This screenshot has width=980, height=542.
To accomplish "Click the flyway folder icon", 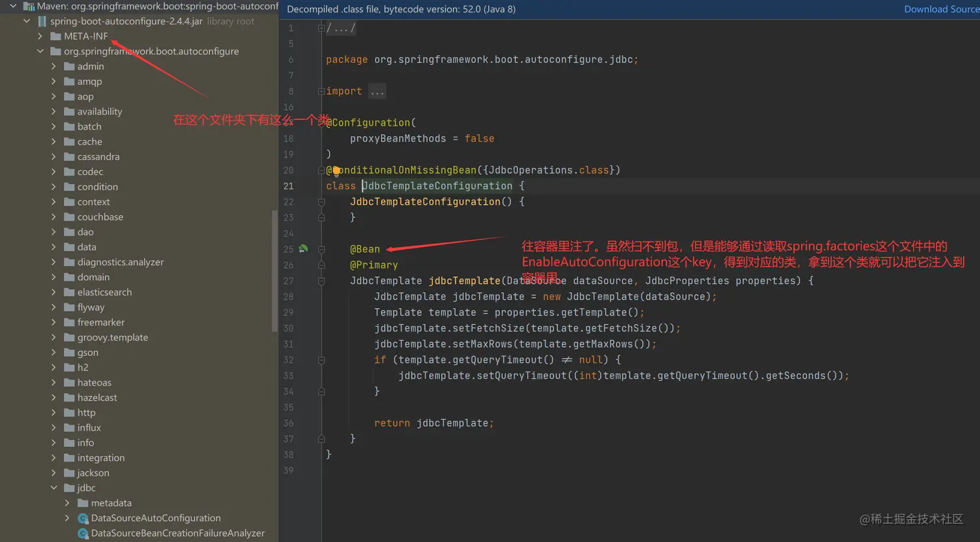I will pyautogui.click(x=69, y=307).
